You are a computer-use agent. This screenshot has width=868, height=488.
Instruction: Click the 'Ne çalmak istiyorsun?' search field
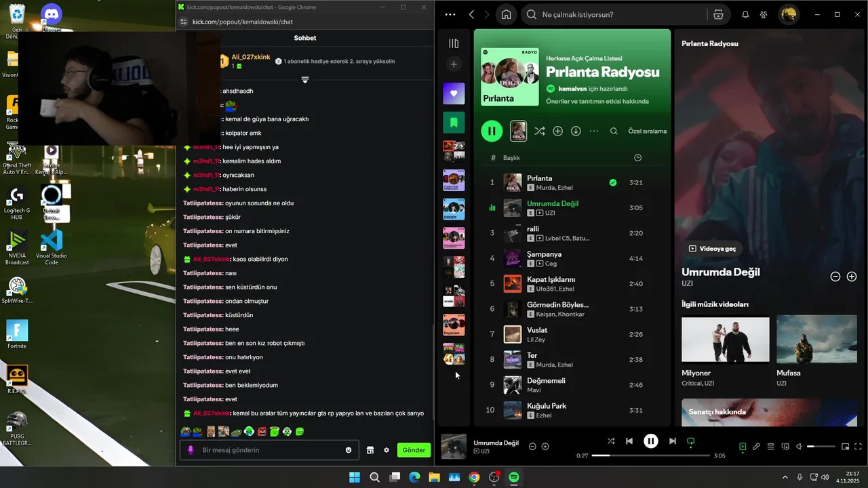[614, 14]
